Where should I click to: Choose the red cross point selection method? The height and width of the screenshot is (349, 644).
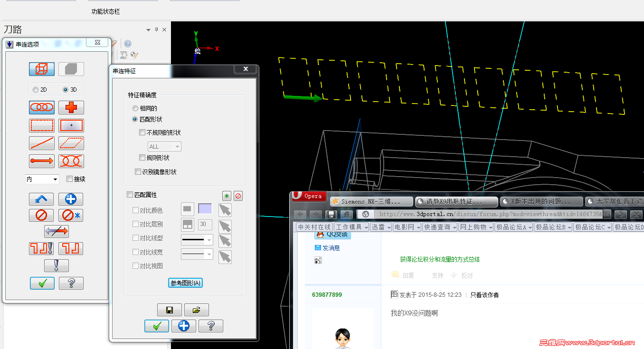pos(71,108)
